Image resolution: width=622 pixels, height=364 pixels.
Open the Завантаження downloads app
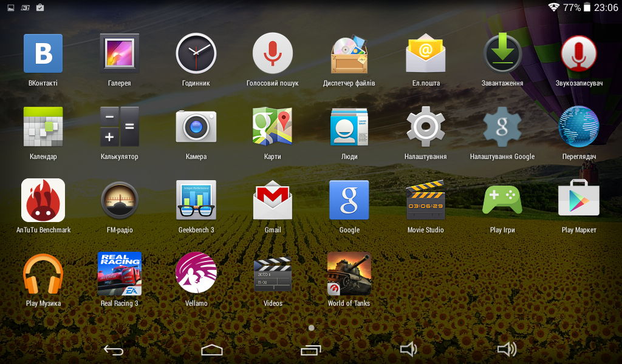(502, 53)
